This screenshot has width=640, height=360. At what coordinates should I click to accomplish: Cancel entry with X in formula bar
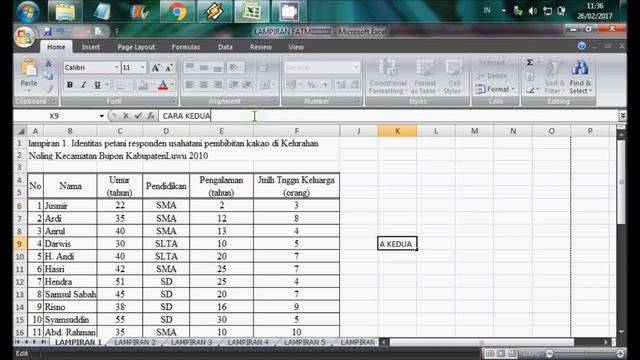coord(126,116)
